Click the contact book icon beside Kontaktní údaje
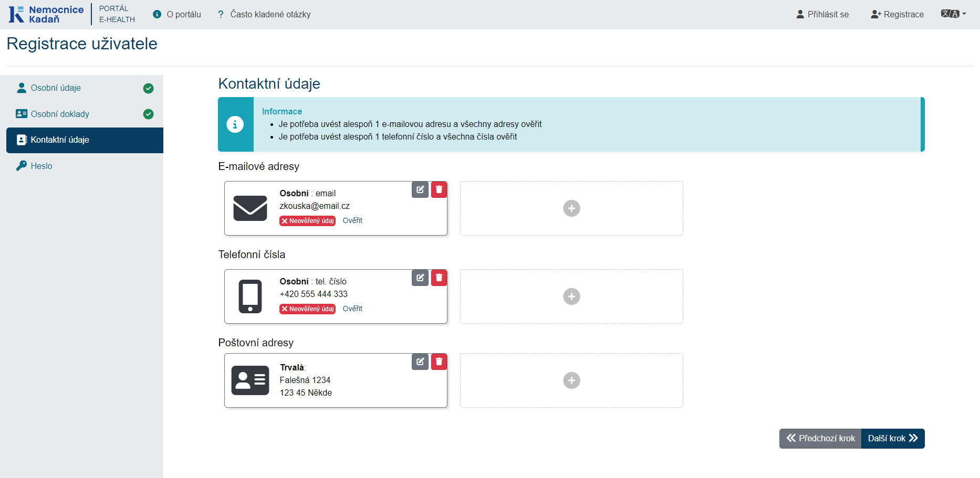 point(22,140)
